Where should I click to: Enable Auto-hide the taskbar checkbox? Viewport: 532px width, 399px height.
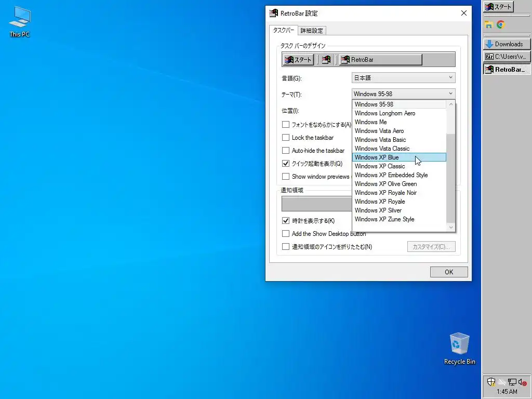coord(286,150)
